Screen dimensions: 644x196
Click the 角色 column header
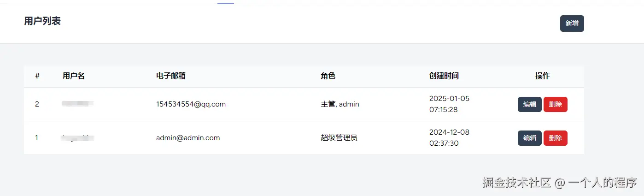(328, 76)
